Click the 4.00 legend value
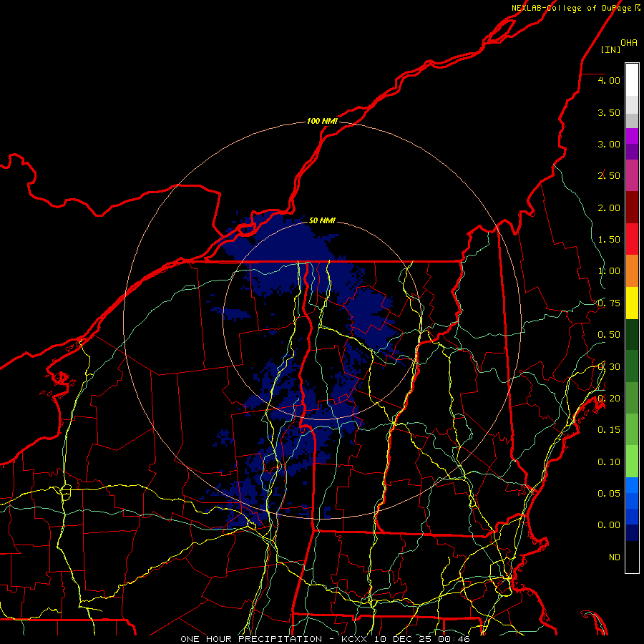644x644 pixels. [609, 80]
